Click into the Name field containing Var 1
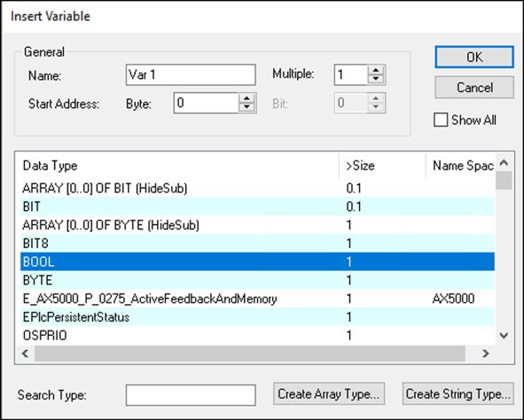The width and height of the screenshot is (524, 420). [191, 74]
